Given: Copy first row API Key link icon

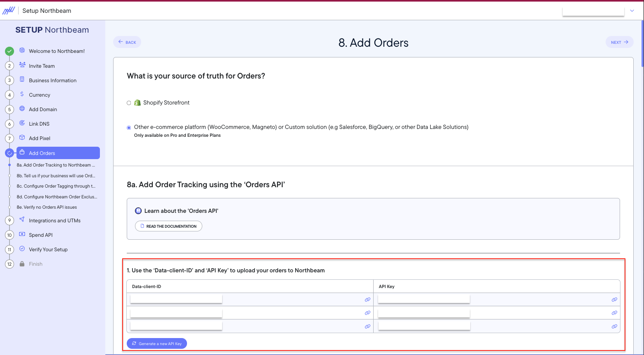Looking at the screenshot, I should tap(614, 300).
